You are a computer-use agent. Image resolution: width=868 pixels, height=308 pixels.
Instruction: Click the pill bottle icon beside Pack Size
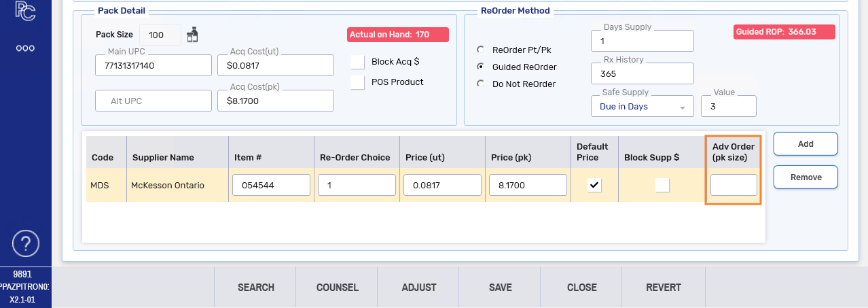(192, 34)
